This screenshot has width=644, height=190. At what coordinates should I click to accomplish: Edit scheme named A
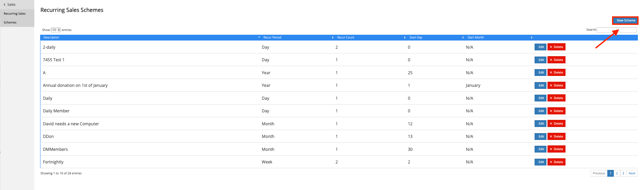tap(540, 73)
